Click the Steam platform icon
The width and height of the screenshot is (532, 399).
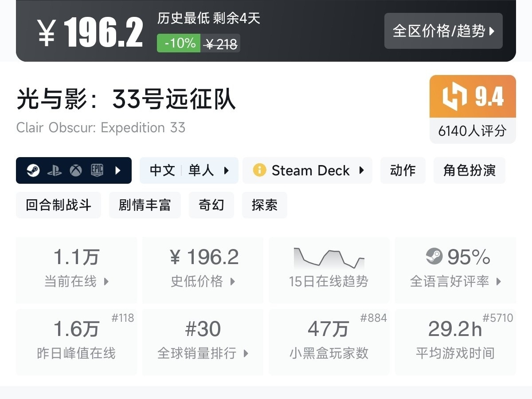(33, 170)
